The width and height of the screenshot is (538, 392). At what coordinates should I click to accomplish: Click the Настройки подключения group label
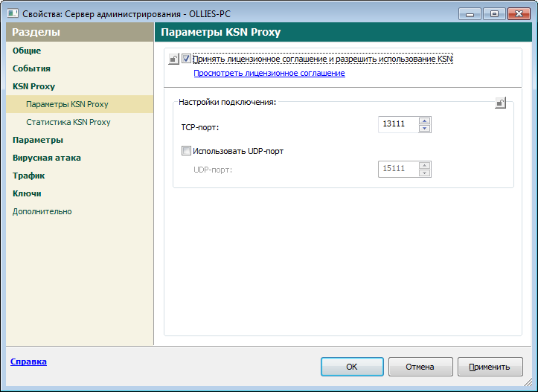(227, 102)
